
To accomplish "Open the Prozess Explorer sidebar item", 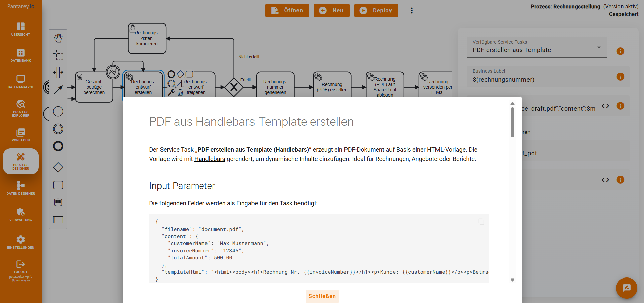I will pos(20,108).
